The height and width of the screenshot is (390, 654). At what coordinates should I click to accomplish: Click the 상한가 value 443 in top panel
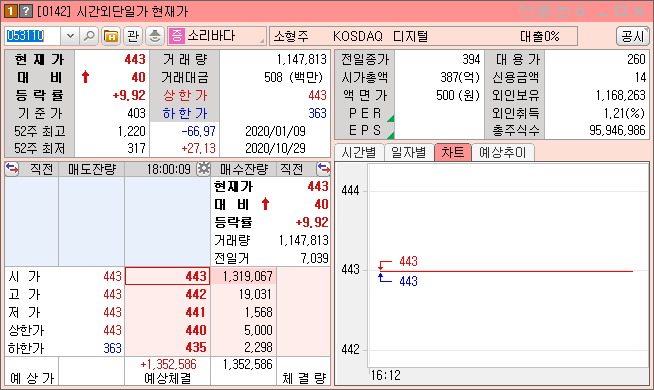click(x=317, y=95)
